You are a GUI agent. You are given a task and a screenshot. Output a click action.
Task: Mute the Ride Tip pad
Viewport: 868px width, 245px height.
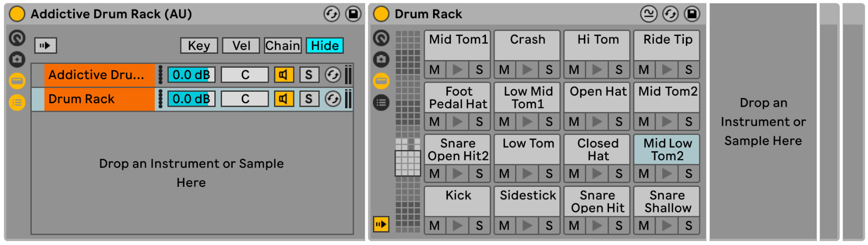click(645, 70)
